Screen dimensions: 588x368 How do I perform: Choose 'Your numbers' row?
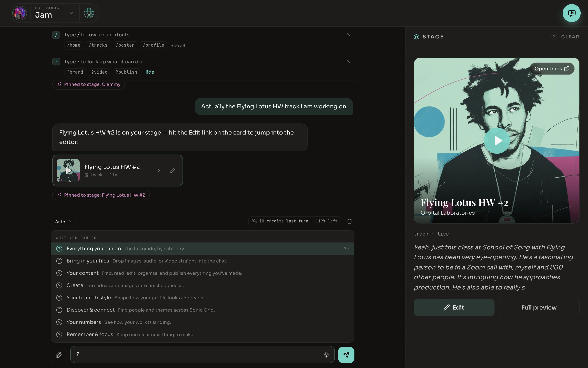coord(202,322)
